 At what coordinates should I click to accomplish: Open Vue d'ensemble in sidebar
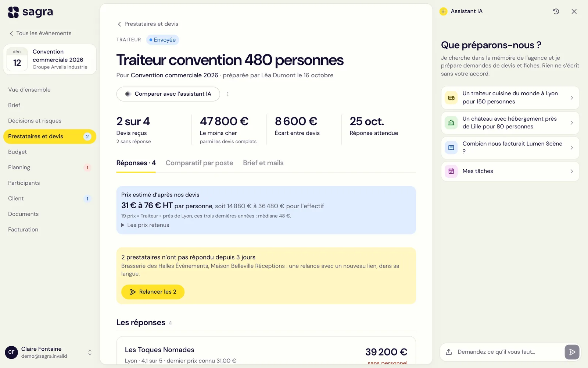coord(50,90)
